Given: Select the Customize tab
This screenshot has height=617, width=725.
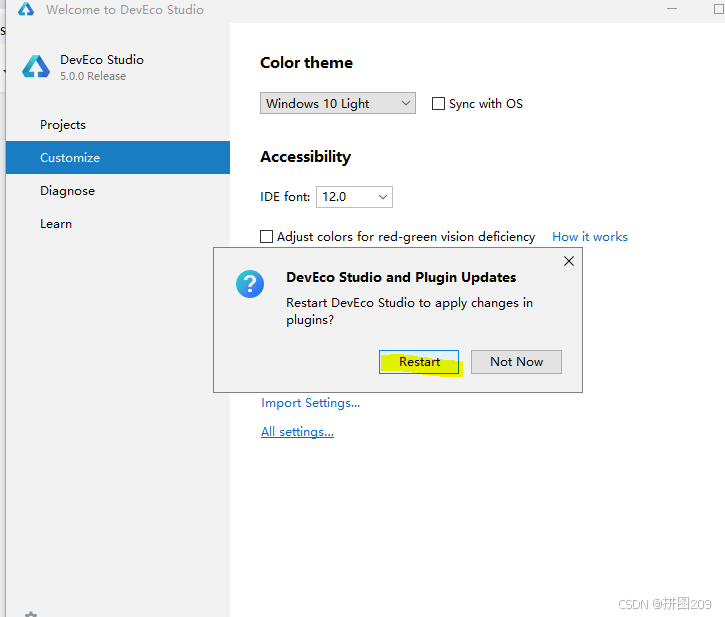Looking at the screenshot, I should [118, 158].
